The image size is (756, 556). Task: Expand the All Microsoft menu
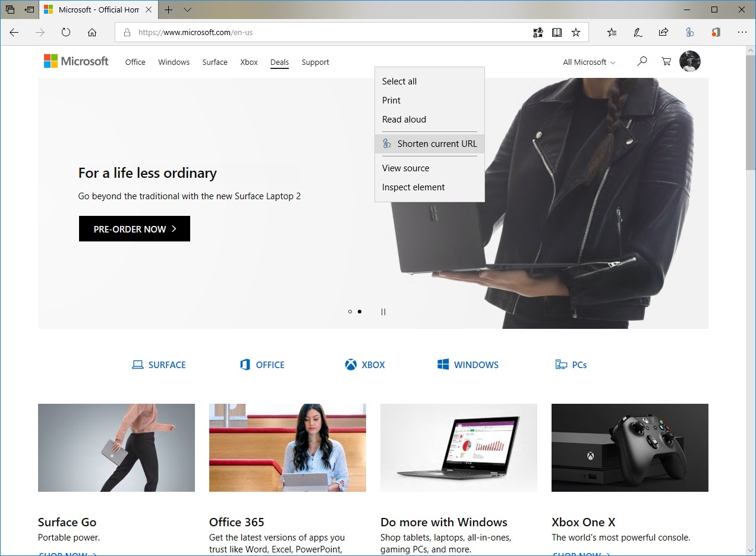[589, 62]
